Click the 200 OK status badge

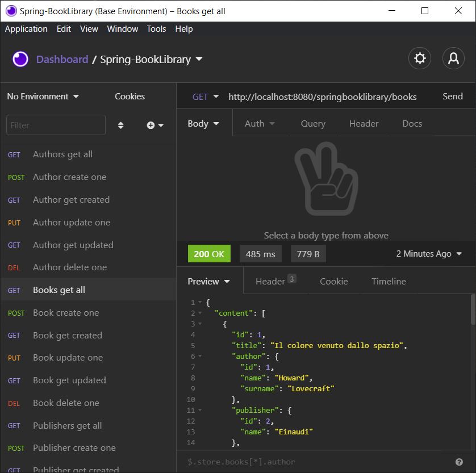209,254
